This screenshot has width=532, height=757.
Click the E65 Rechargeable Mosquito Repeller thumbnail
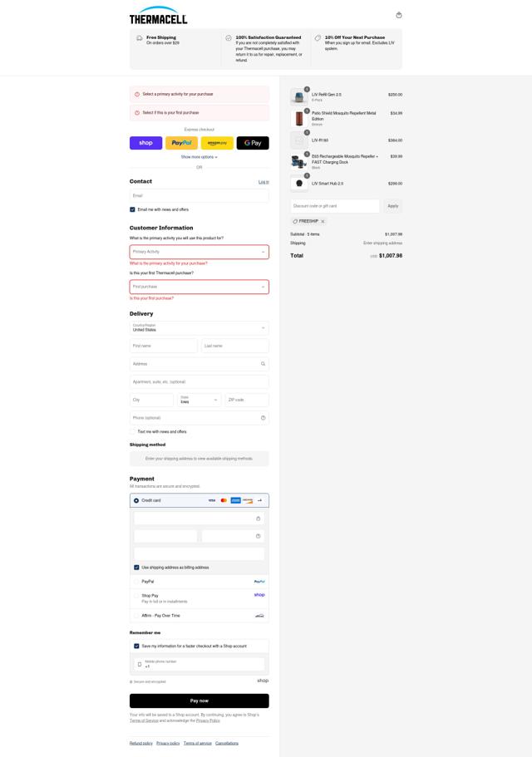click(299, 162)
